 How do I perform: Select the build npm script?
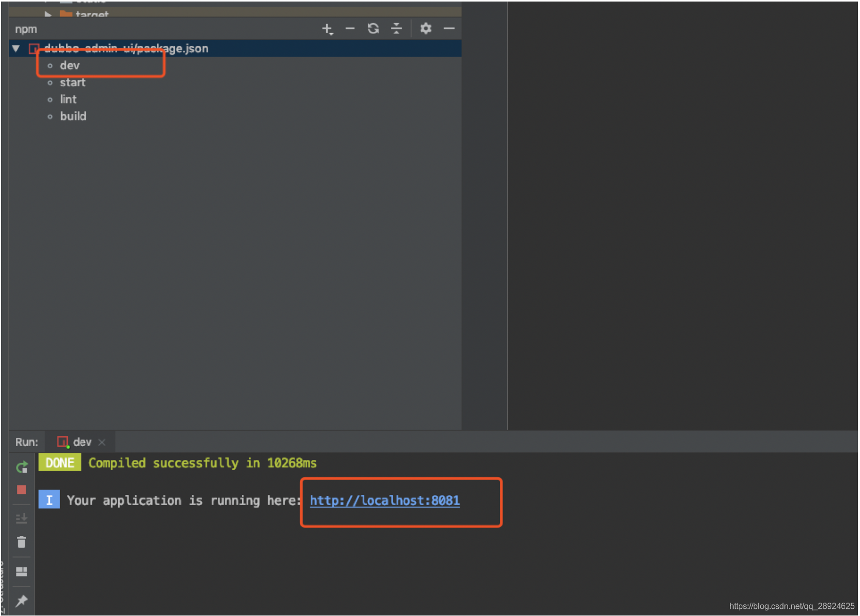coord(73,117)
